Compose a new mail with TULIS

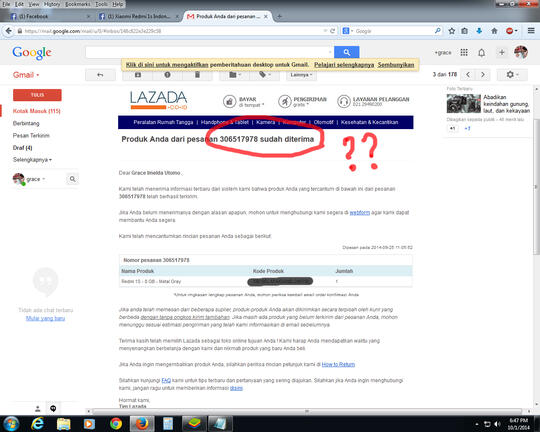tap(37, 95)
